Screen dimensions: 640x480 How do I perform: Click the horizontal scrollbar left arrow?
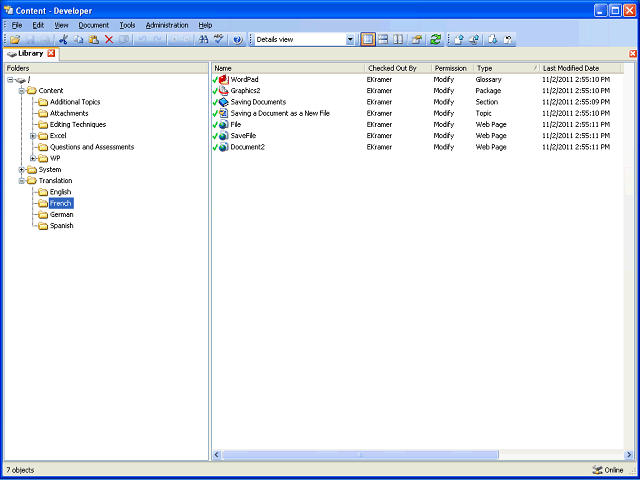pos(217,455)
